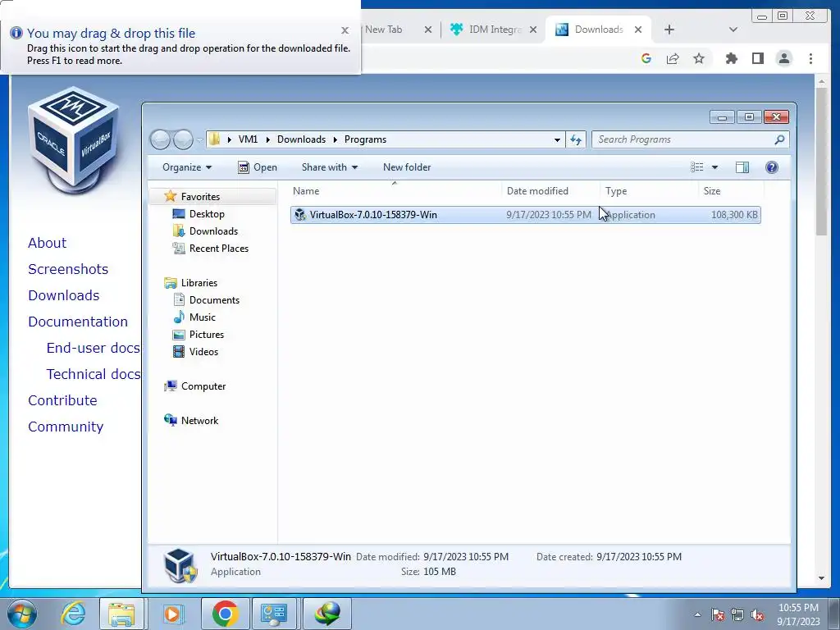Open the Contribute link

tap(62, 400)
